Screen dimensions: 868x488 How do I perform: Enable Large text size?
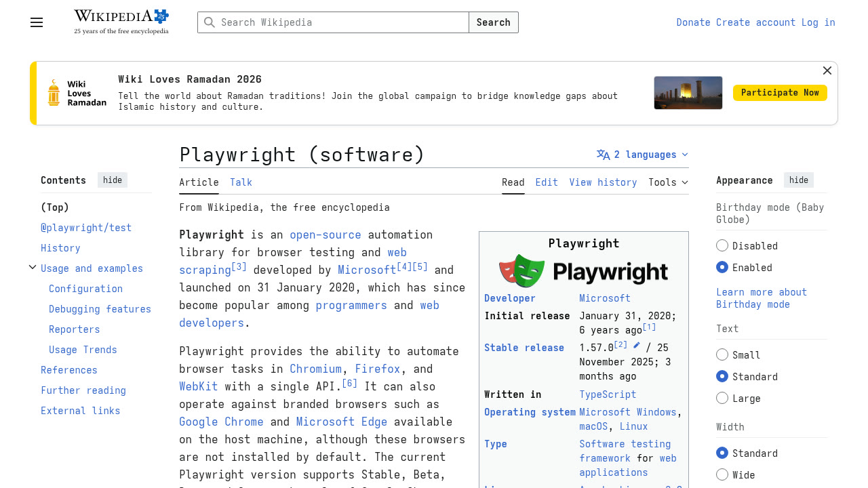coord(722,398)
